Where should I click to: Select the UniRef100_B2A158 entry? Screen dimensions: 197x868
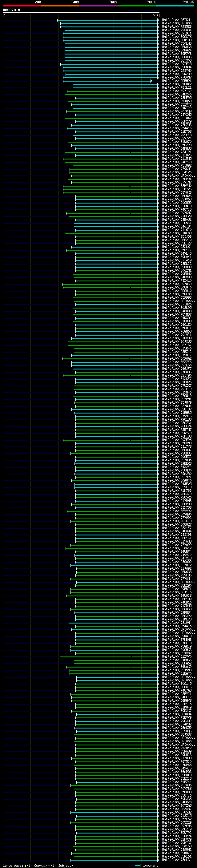point(176,846)
